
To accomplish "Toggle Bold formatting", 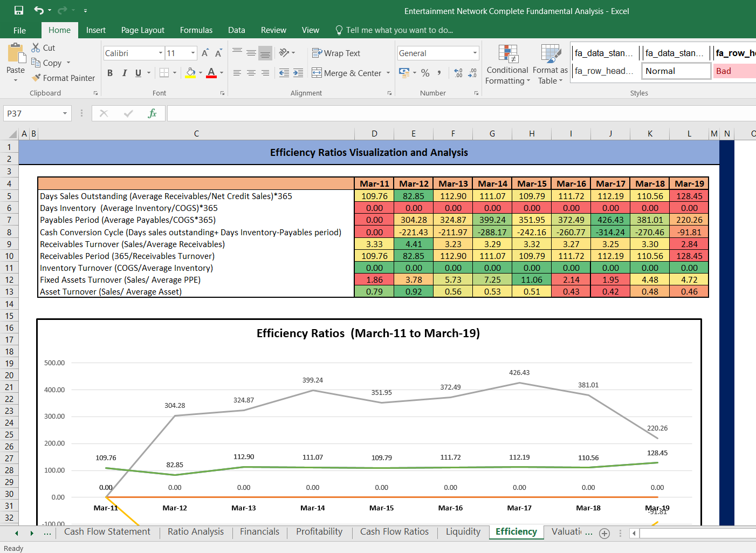I will [x=110, y=73].
